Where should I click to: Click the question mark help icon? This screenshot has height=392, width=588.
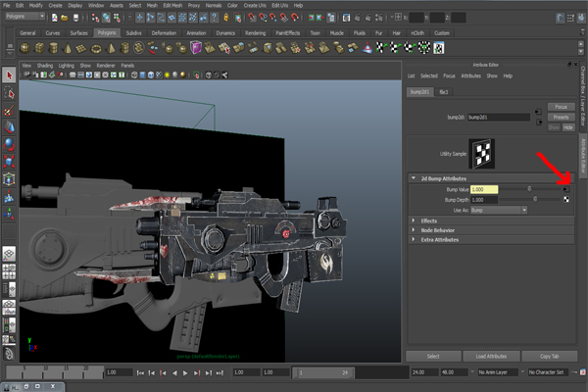pos(214,18)
